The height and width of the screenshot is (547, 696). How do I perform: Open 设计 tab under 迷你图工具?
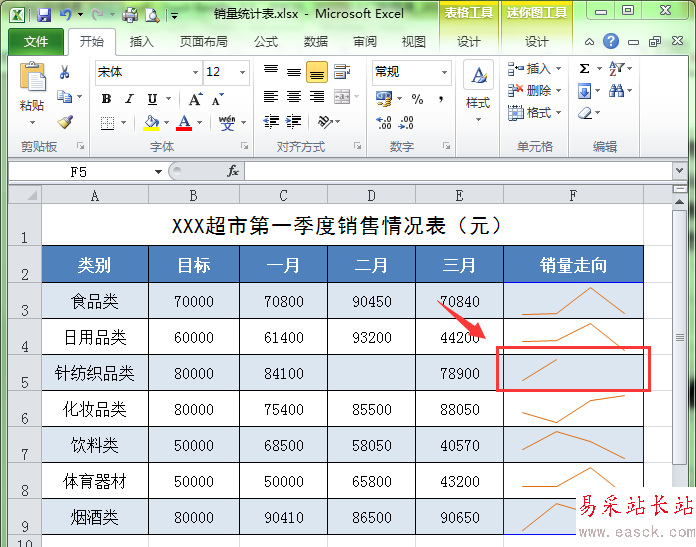pos(537,42)
